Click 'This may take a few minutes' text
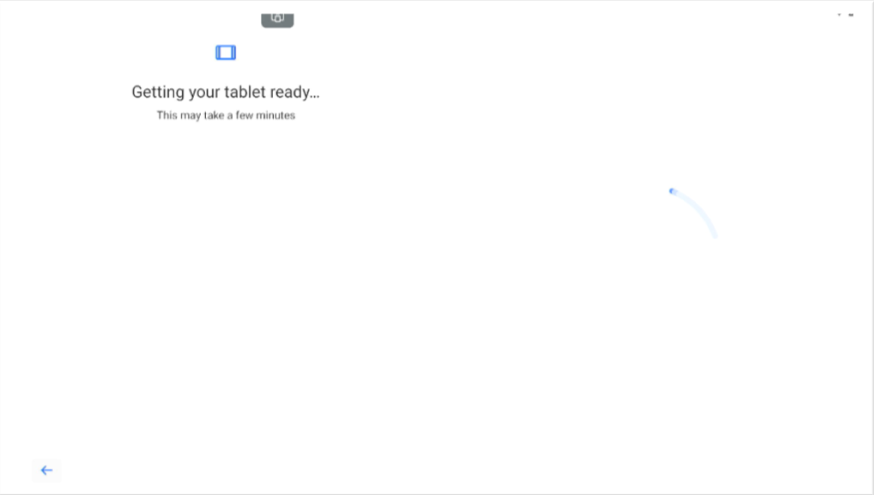This screenshot has width=874, height=495. 226,115
